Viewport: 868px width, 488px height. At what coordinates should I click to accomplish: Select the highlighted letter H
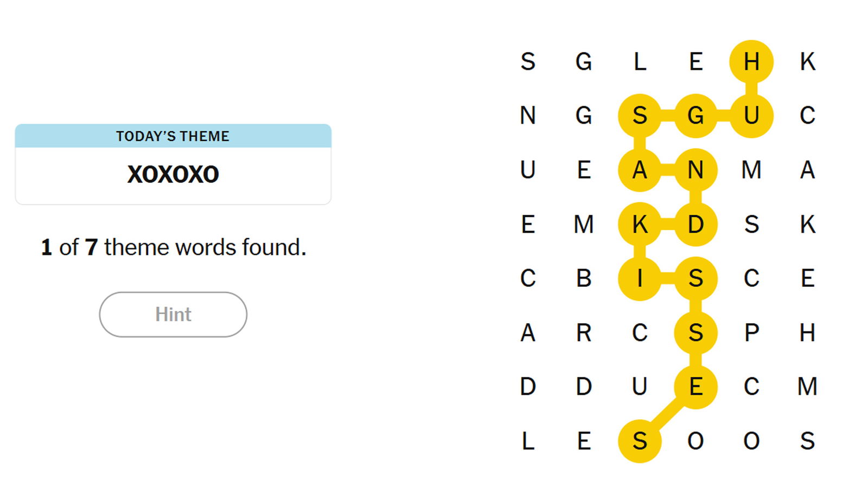click(x=751, y=62)
